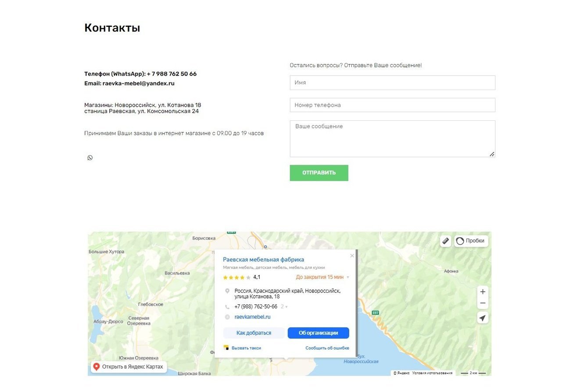588x391 pixels.
Task: Click the address станица Раевская, ул. Комсомольская 24
Action: click(141, 111)
